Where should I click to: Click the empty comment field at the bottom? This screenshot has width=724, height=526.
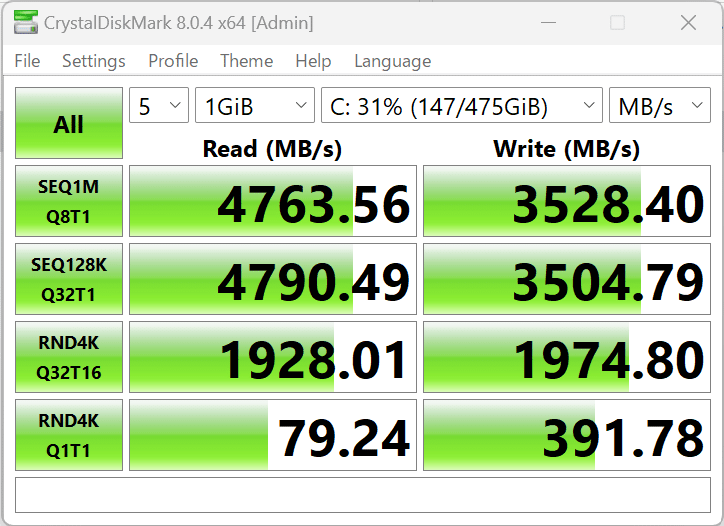363,495
